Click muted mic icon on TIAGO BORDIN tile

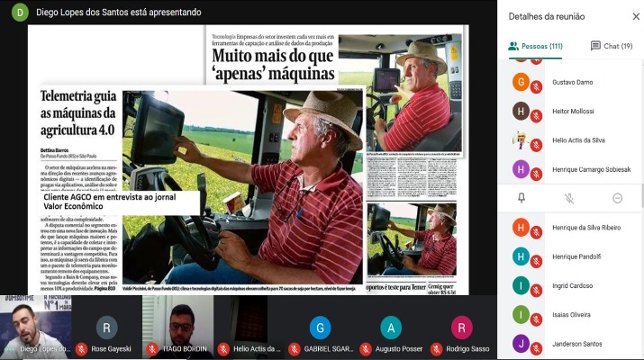tap(152, 349)
